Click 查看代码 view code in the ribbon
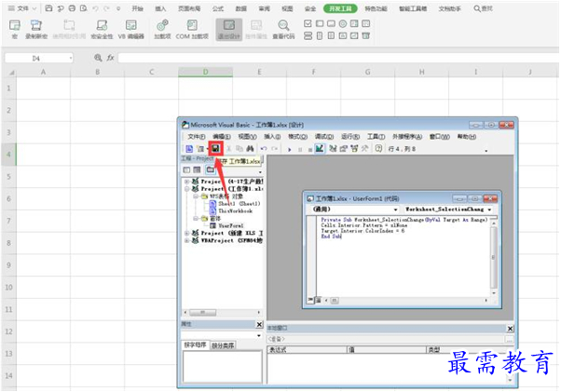 (283, 29)
